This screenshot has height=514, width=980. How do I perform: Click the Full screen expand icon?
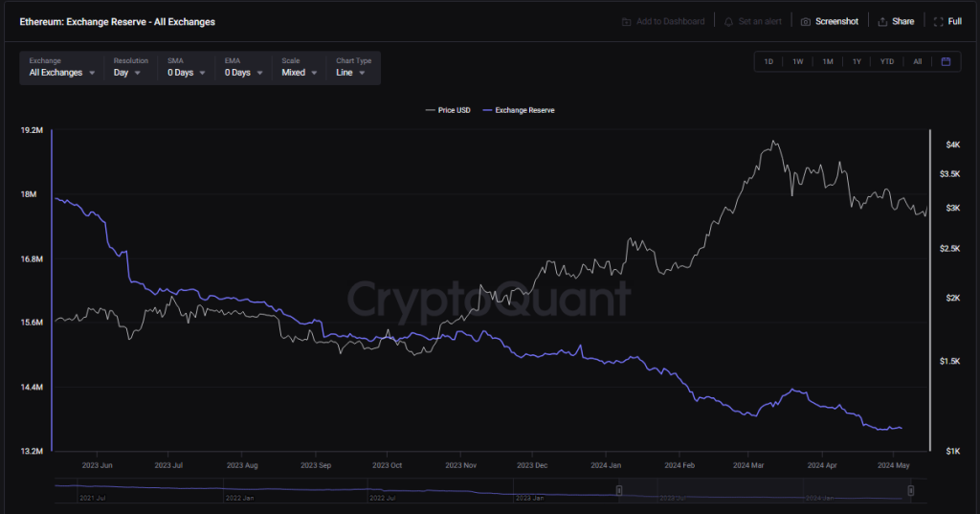pyautogui.click(x=939, y=21)
